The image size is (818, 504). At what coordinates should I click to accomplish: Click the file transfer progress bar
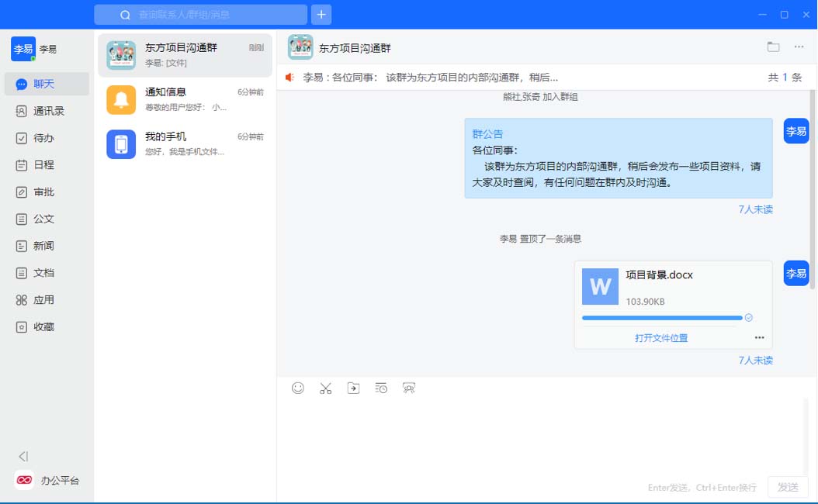coord(662,318)
